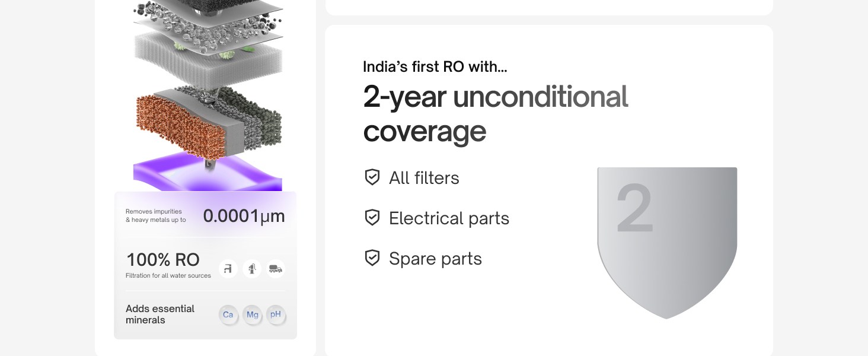This screenshot has height=356, width=868.
Task: Click the shield checkmark beside Electrical parts
Action: [x=372, y=218]
